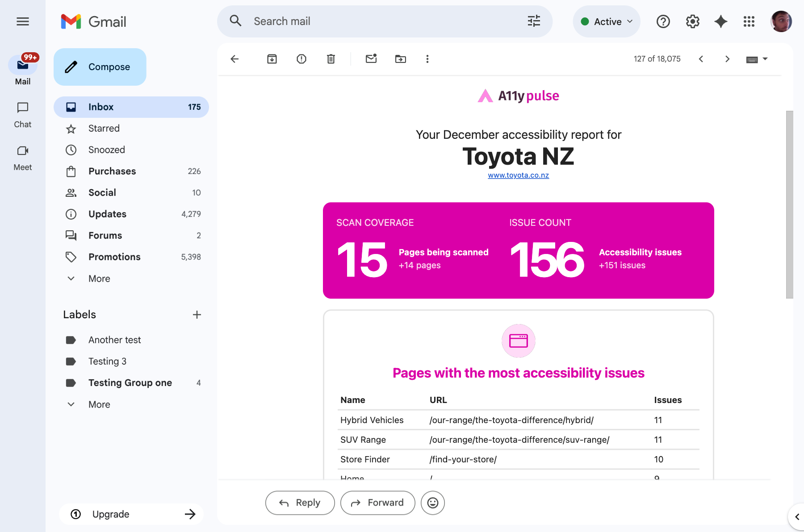Screen dimensions: 804x532
Task: Open the Settings gear icon
Action: 692,21
